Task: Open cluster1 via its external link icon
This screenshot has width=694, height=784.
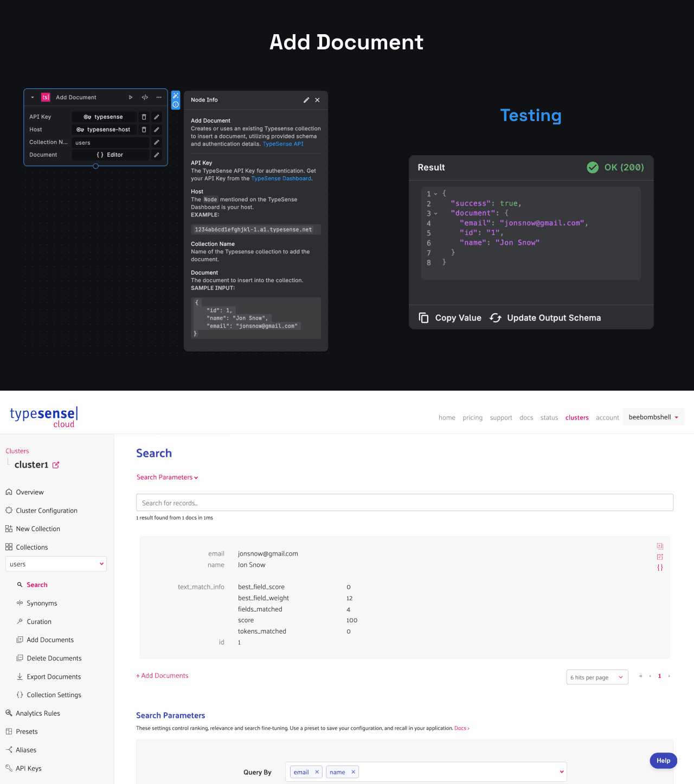Action: (55, 465)
